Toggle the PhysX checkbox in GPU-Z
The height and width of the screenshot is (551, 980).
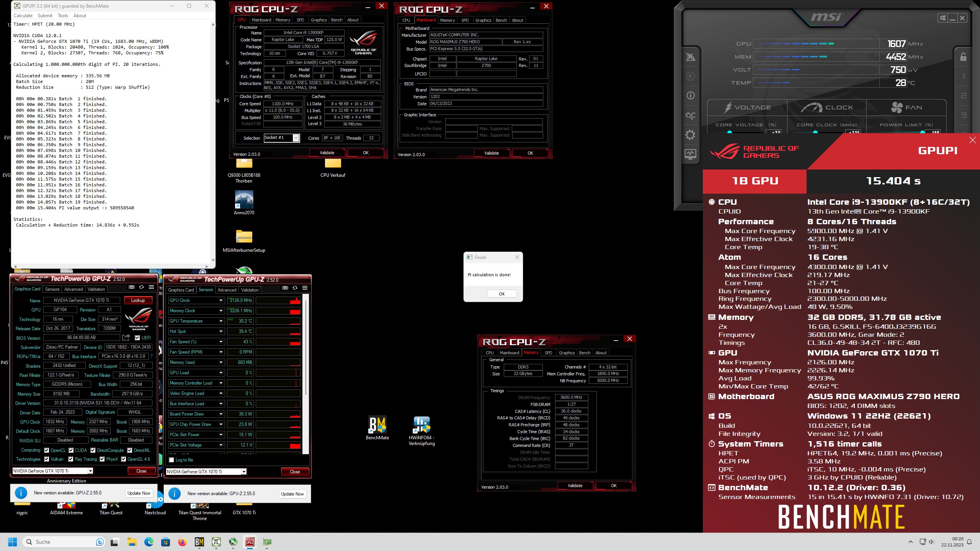click(x=102, y=459)
